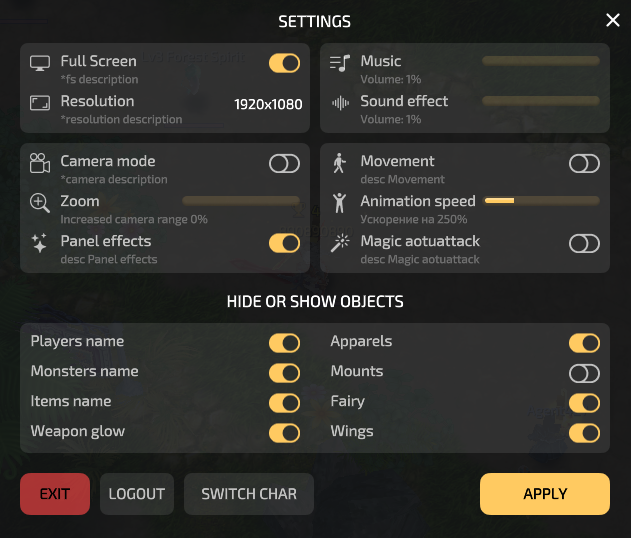Turn on the Mounts visibility toggle
Viewport: 631px width, 538px height.
pyautogui.click(x=584, y=373)
